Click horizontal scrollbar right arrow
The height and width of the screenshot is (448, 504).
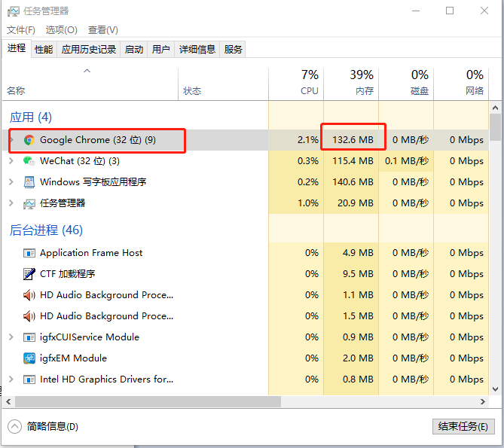pos(482,402)
